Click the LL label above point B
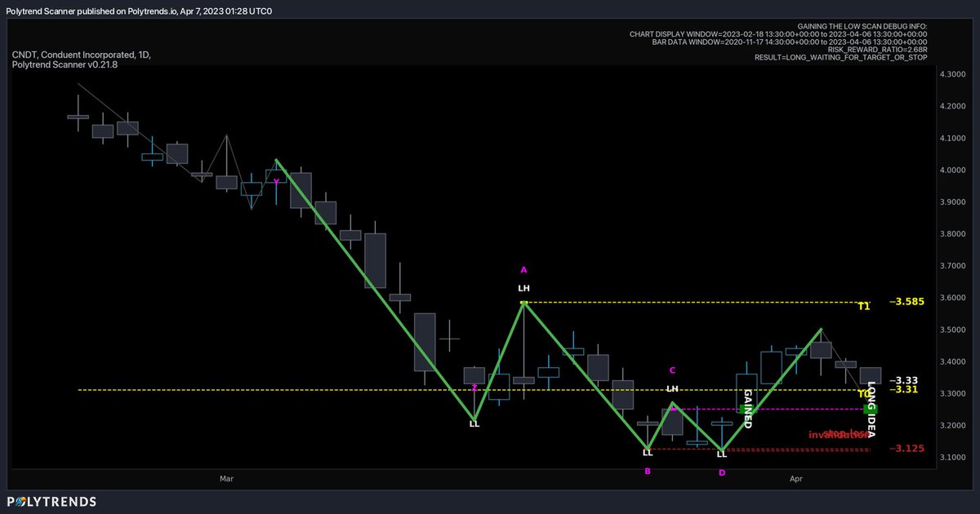This screenshot has height=514, width=980. pos(647,453)
